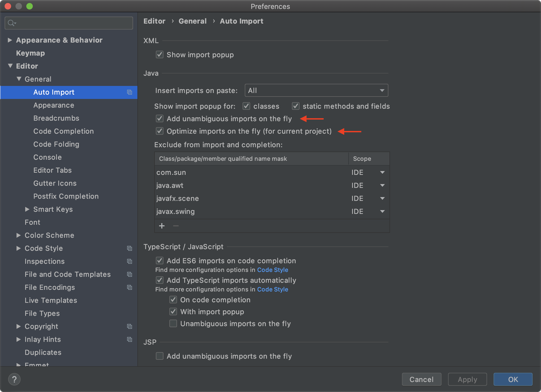This screenshot has height=392, width=541.
Task: Click the copy settings icon beside Auto Import
Action: (129, 92)
